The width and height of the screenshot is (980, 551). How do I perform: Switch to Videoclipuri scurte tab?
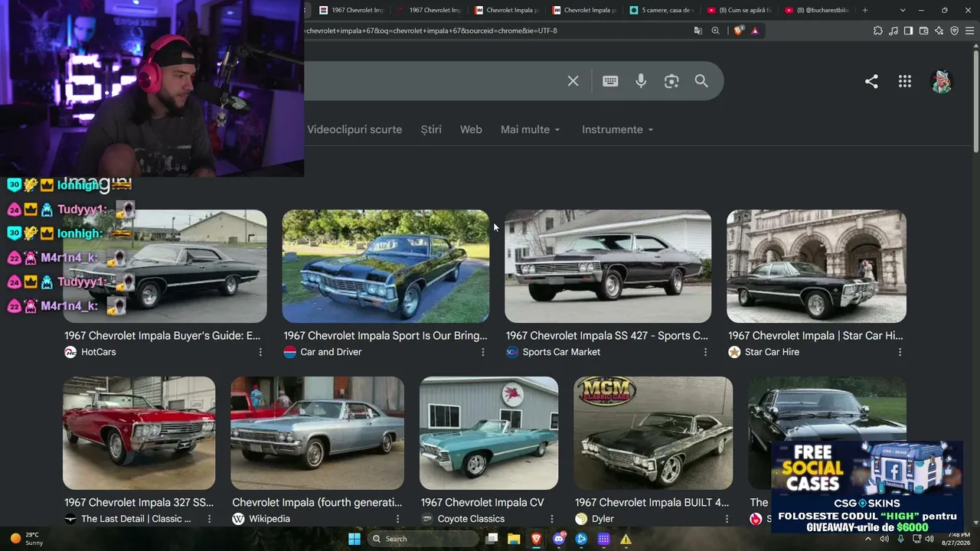[354, 129]
